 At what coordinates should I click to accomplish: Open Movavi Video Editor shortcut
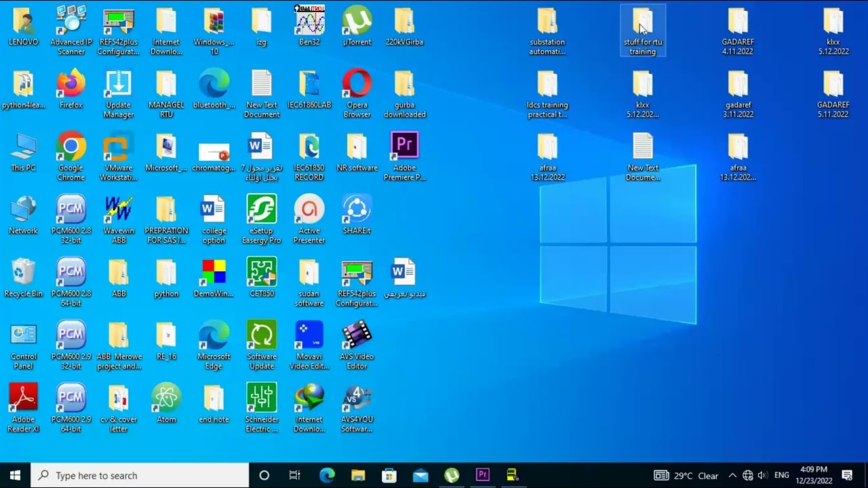[309, 346]
